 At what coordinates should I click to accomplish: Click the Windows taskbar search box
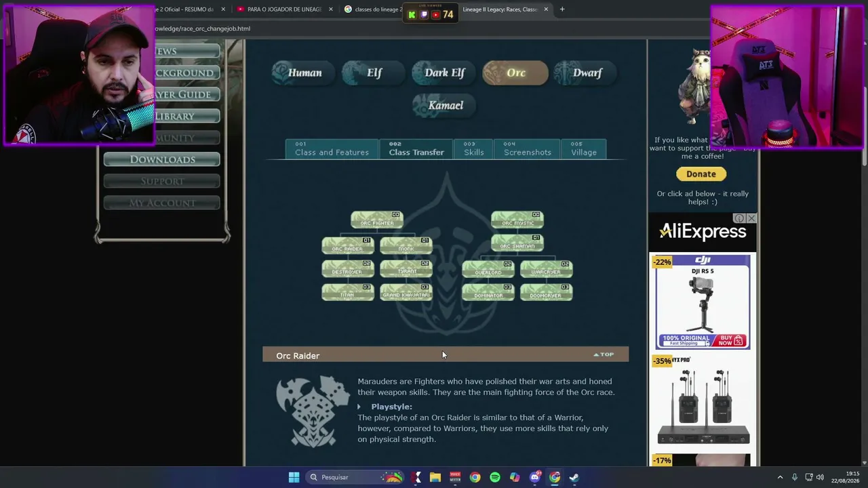click(355, 477)
